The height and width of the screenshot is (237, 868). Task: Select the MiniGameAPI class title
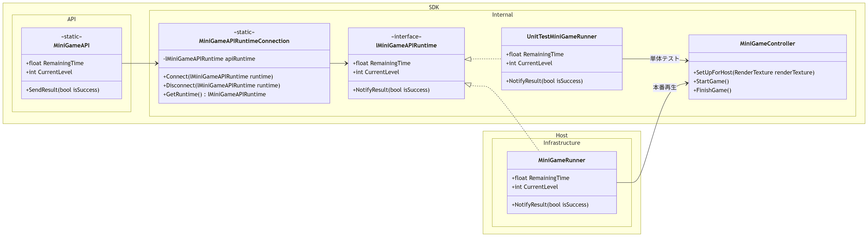pos(71,45)
